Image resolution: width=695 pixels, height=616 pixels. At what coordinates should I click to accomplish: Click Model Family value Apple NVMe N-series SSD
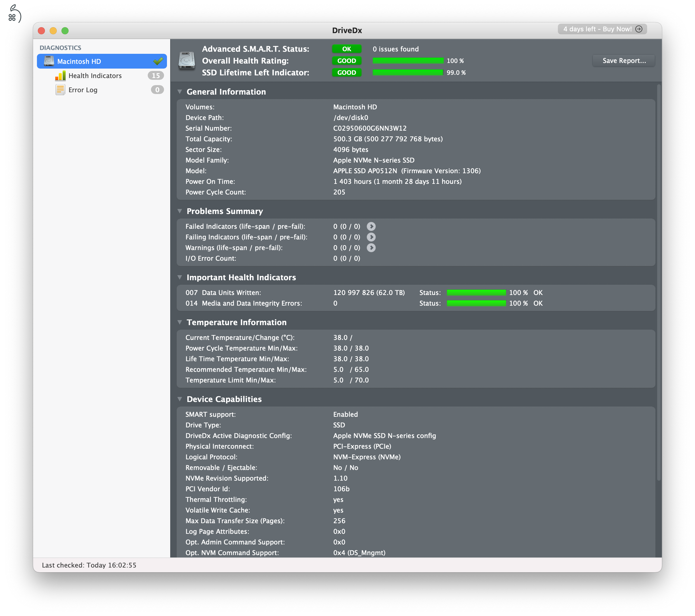tap(374, 160)
